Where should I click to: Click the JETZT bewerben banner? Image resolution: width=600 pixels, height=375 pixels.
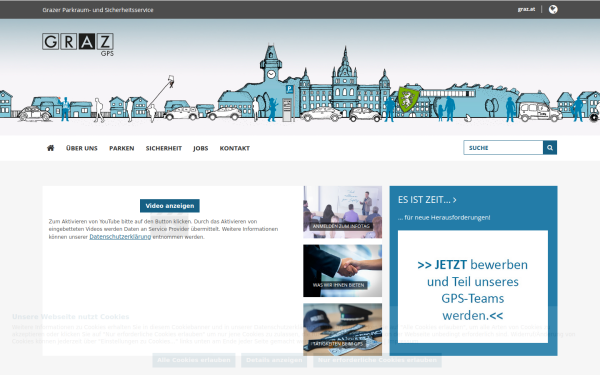tap(473, 287)
